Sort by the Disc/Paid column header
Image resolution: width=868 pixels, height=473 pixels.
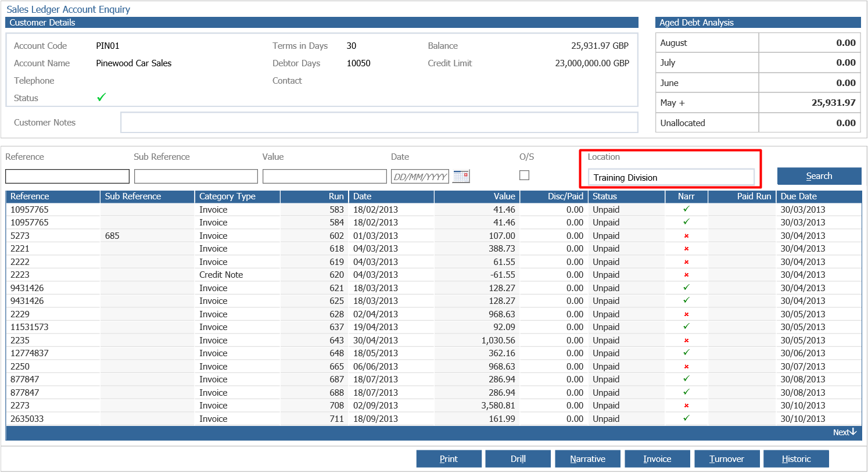tap(553, 196)
